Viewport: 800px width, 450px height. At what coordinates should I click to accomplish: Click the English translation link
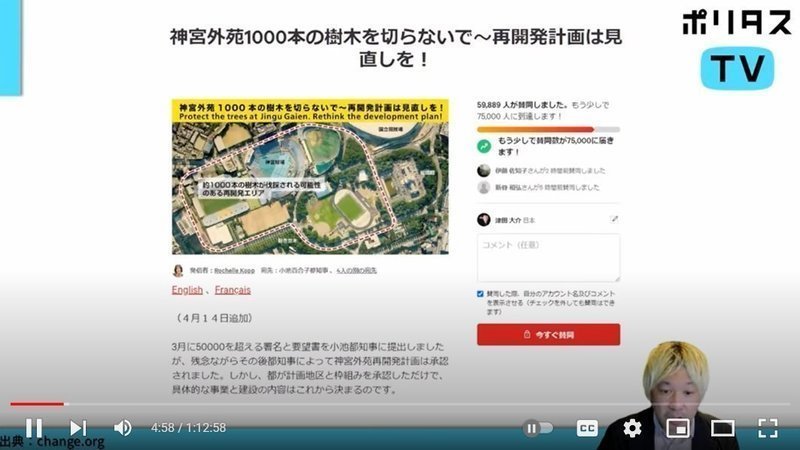(x=187, y=290)
